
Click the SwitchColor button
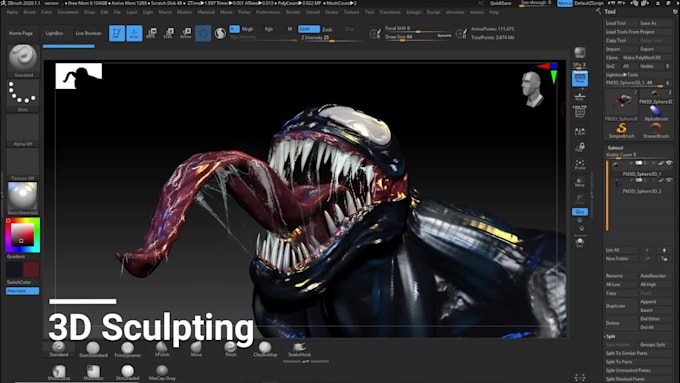19,282
